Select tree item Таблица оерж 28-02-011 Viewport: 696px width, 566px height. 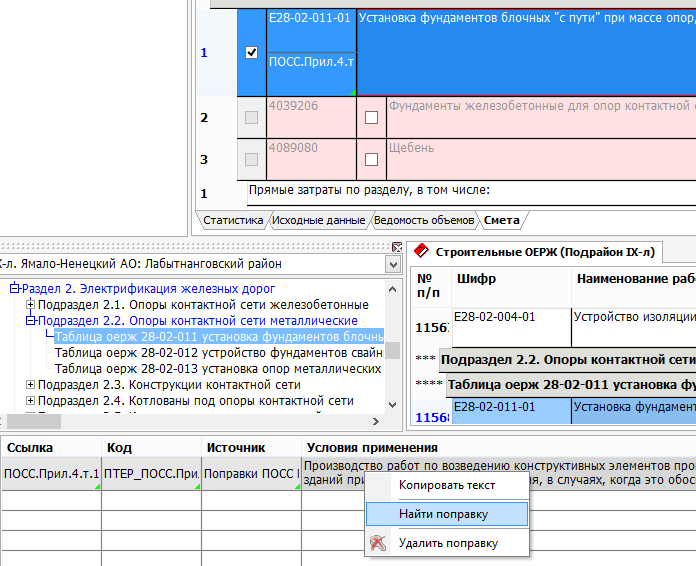click(219, 336)
